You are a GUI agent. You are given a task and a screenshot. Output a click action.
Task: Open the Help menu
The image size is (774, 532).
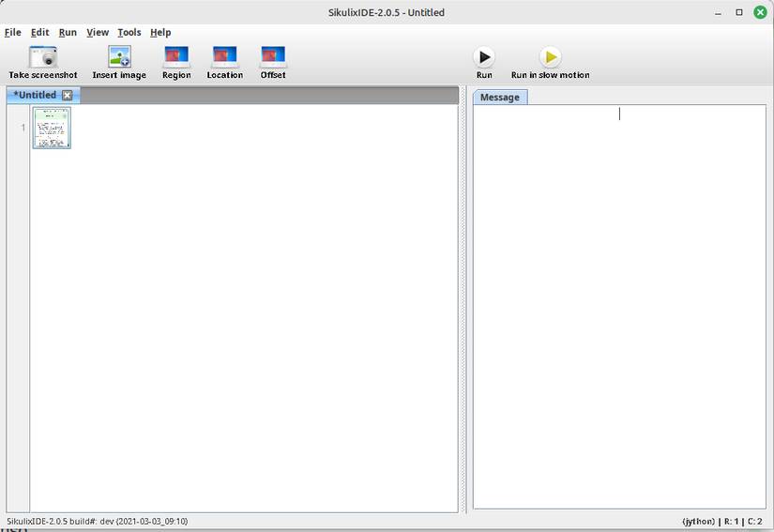point(160,33)
